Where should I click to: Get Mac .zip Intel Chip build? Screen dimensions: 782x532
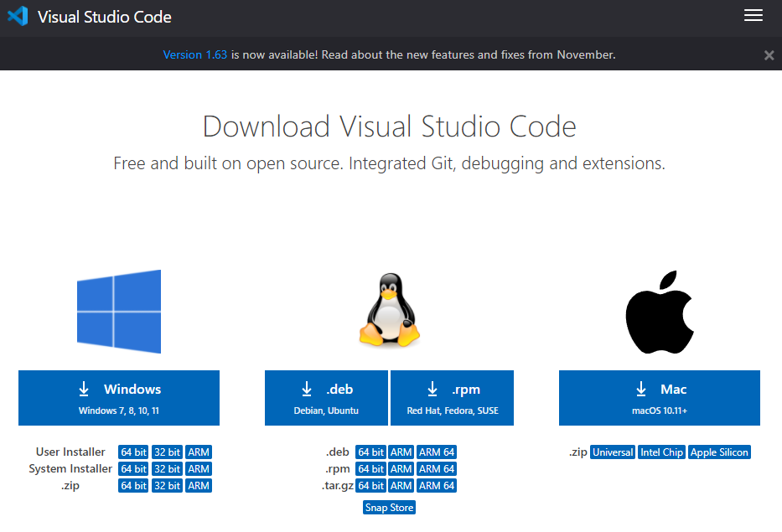pos(661,452)
